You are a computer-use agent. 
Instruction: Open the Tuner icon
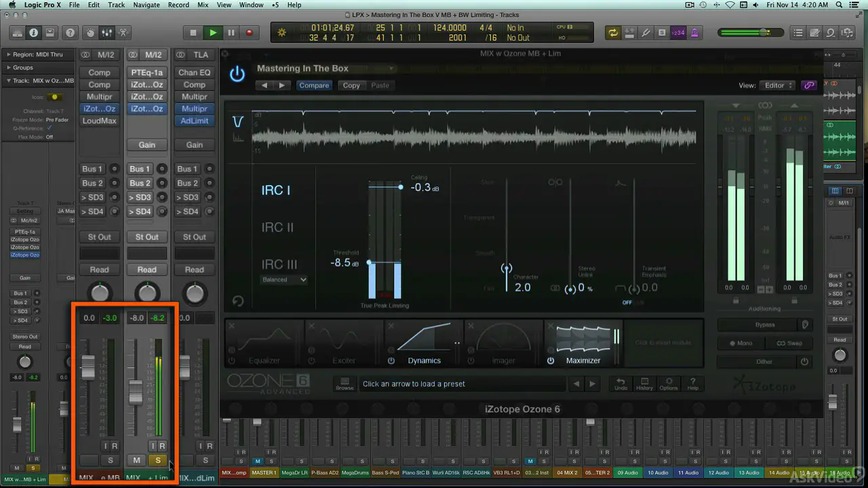pos(646,33)
